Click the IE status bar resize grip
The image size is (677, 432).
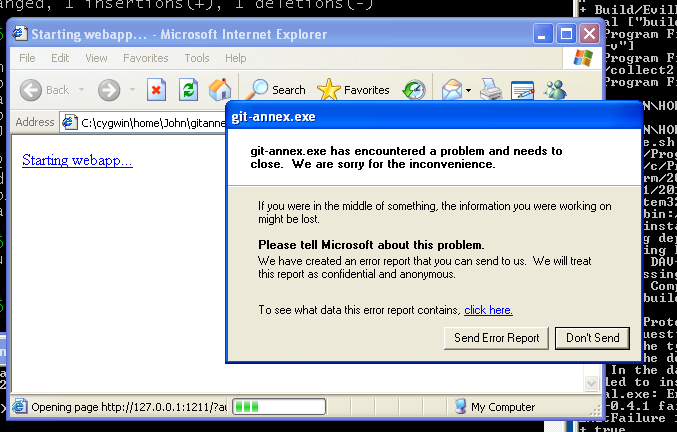[x=595, y=410]
